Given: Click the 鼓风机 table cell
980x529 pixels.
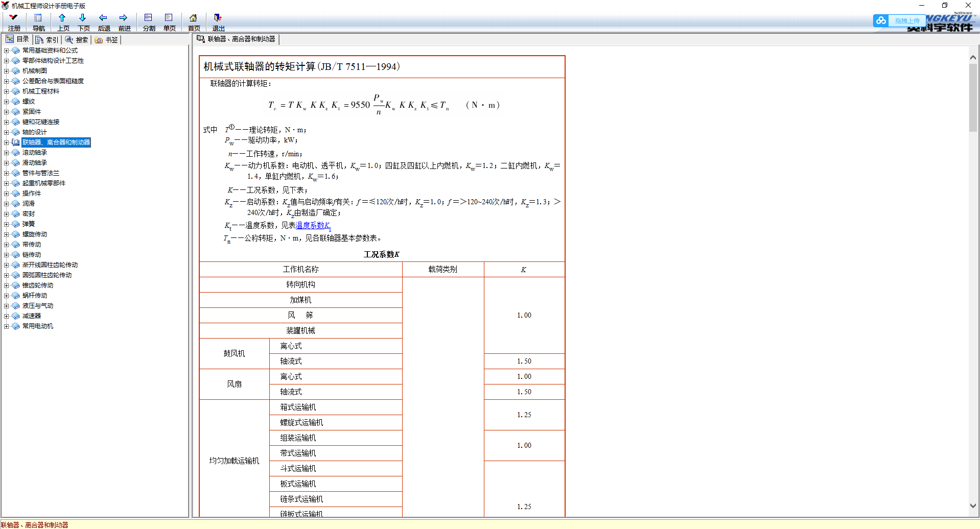Looking at the screenshot, I should click(235, 354).
